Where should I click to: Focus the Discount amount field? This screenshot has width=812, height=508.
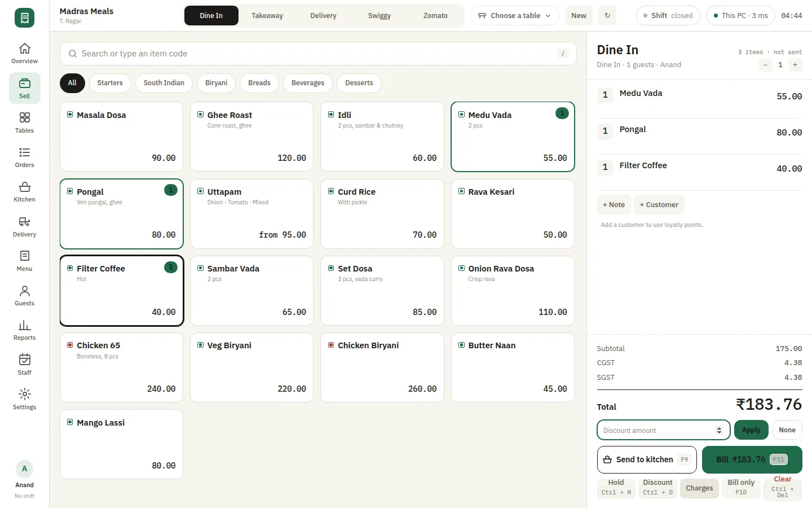tap(664, 430)
